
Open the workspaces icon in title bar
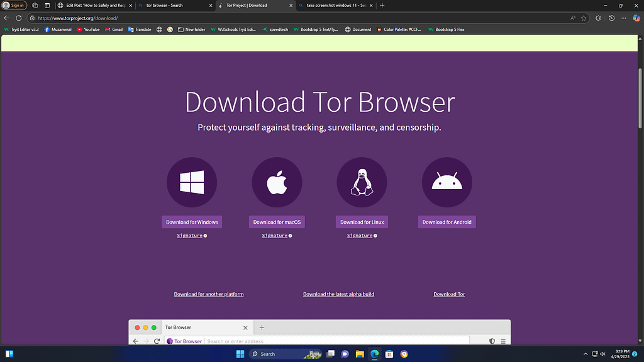35,5
